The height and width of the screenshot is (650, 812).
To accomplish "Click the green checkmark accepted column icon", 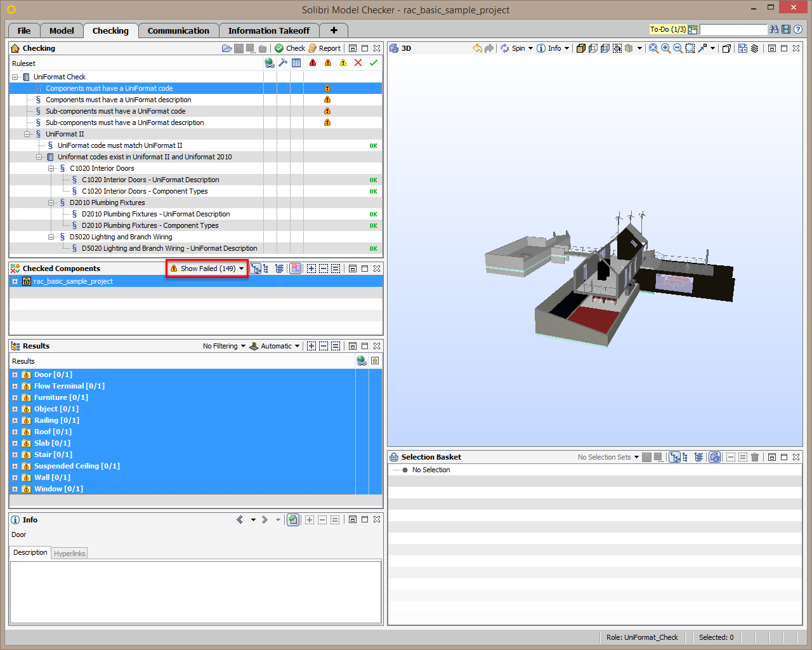I will point(374,63).
